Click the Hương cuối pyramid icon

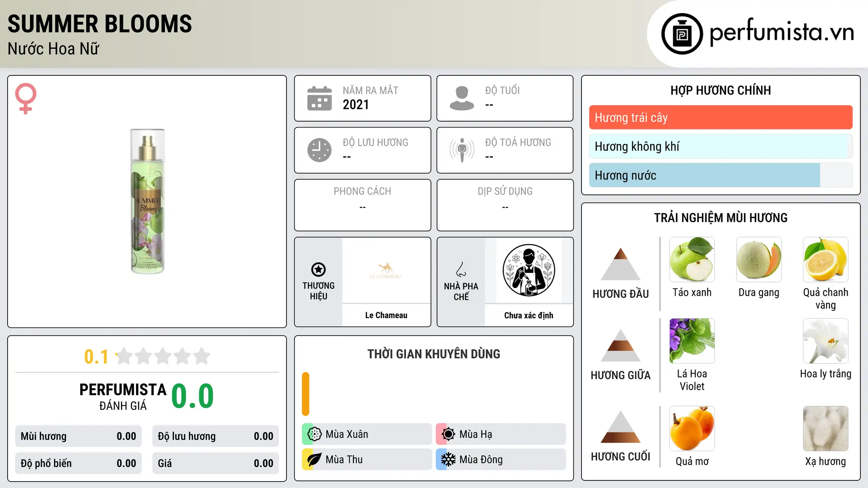tap(620, 427)
